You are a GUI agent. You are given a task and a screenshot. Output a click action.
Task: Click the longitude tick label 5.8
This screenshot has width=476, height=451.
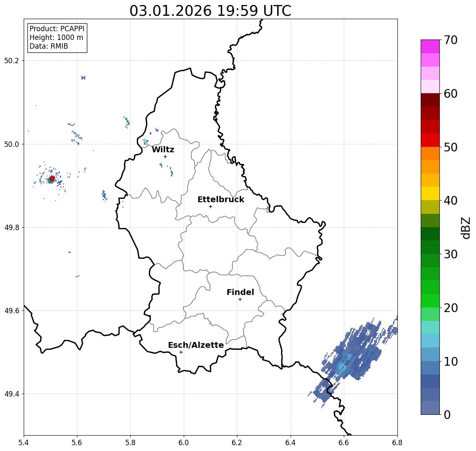coord(130,443)
